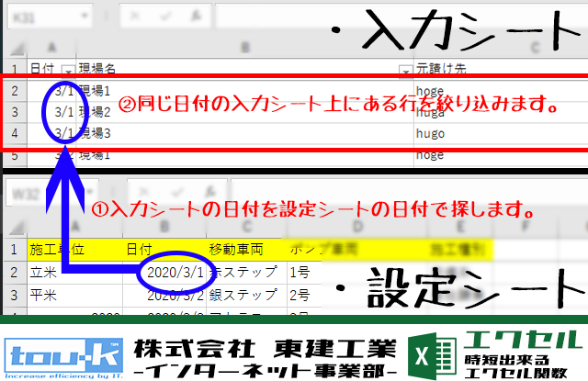
Task: Click the name box showing W32
Action: [x=41, y=195]
